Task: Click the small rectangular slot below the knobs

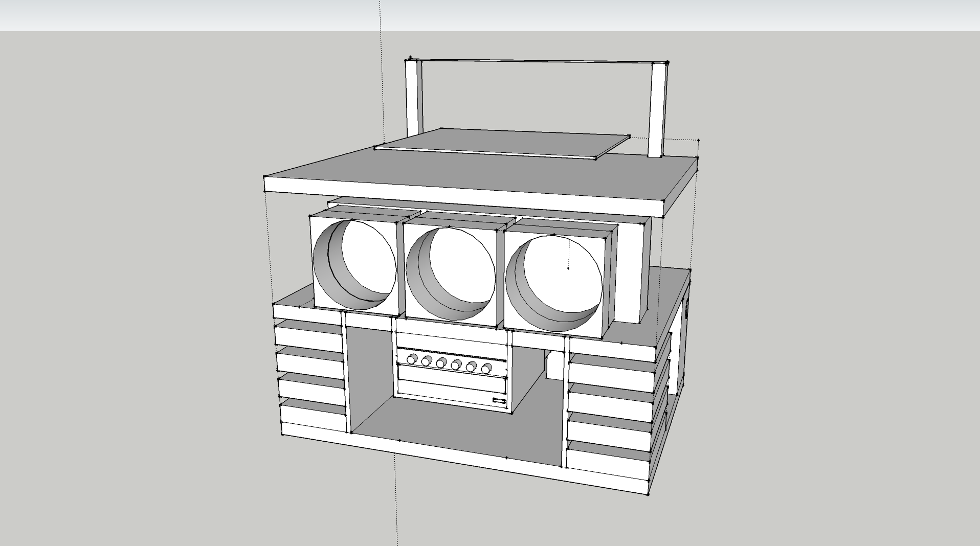Action: pyautogui.click(x=499, y=400)
